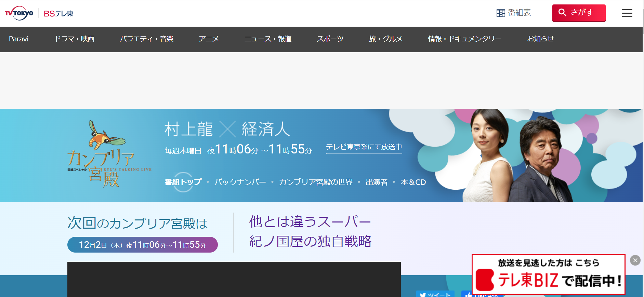This screenshot has height=297, width=644.
Task: Go to アニメ section
Action: tap(209, 39)
